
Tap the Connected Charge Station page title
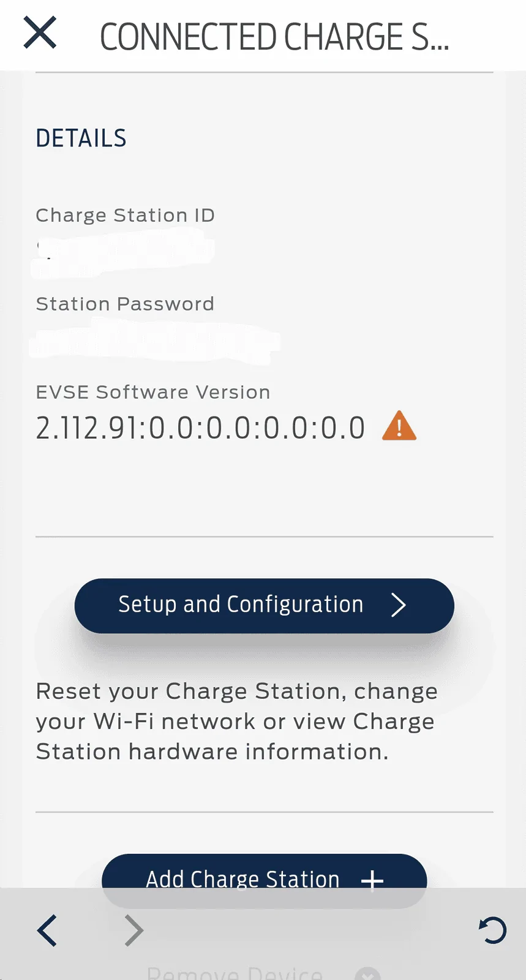coord(274,37)
